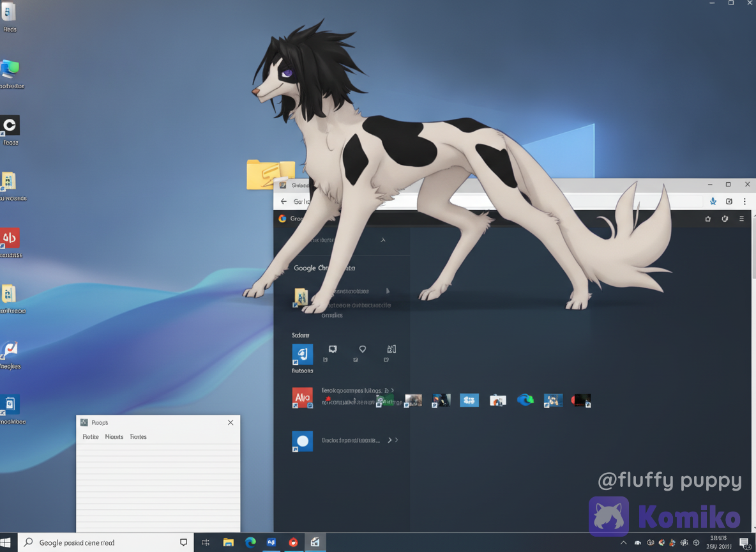
Task: Launch File Explorer from the taskbar
Action: (x=228, y=542)
